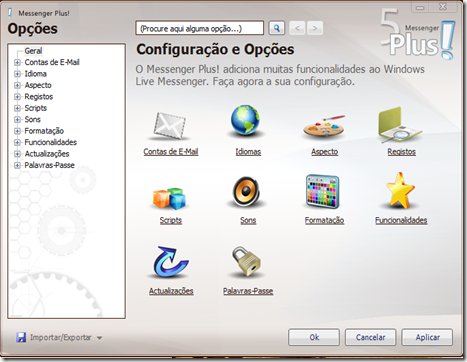
Task: Expand the Idioma tree node
Action: [x=17, y=74]
